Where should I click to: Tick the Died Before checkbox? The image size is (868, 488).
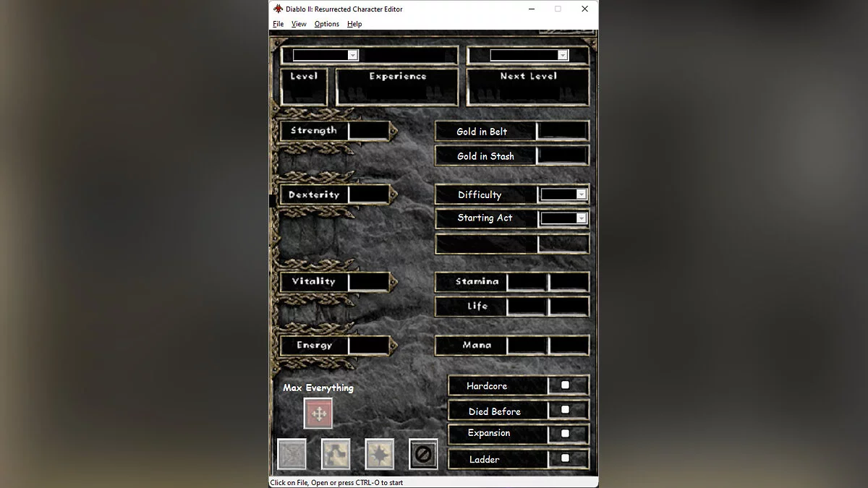(x=566, y=410)
